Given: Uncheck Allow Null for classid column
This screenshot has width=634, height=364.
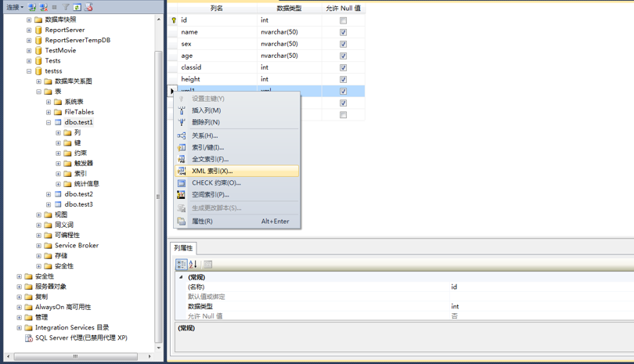Looking at the screenshot, I should tap(344, 67).
